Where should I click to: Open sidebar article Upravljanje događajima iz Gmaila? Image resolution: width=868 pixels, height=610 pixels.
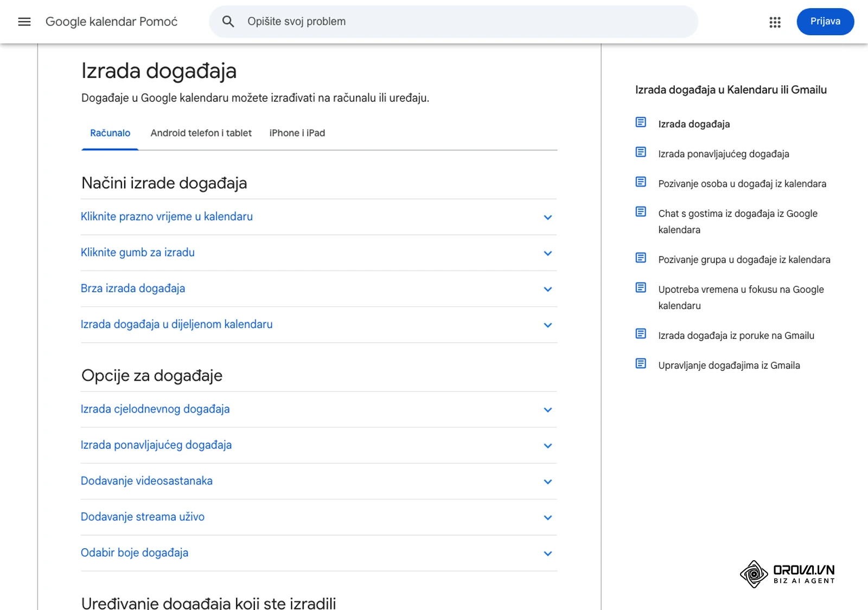tap(729, 365)
